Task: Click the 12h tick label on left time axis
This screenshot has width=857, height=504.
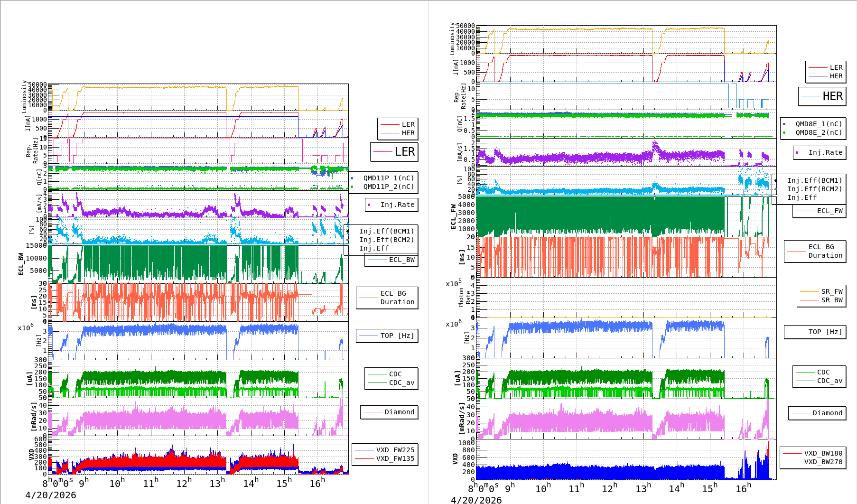Action: click(x=184, y=483)
